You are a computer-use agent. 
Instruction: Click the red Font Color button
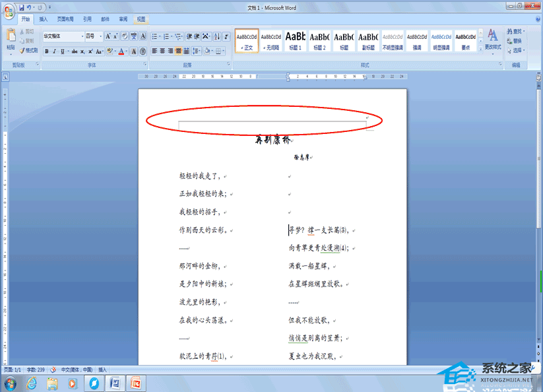tap(121, 51)
